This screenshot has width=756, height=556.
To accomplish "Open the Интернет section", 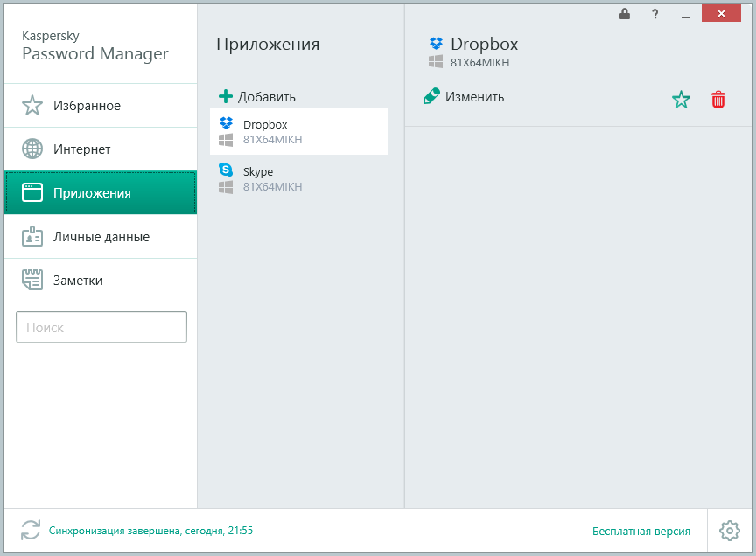I will pyautogui.click(x=101, y=149).
